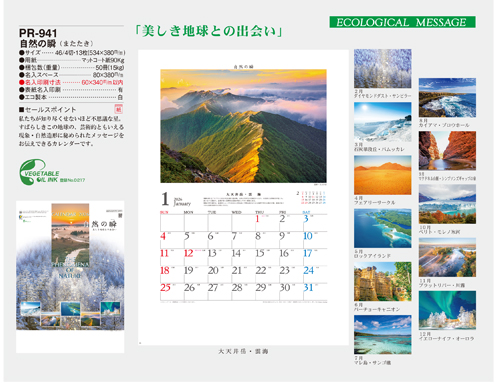Open the March Pamukkale white terraces thumbnail
Viewport: 496px width, 383px height.
tap(383, 122)
